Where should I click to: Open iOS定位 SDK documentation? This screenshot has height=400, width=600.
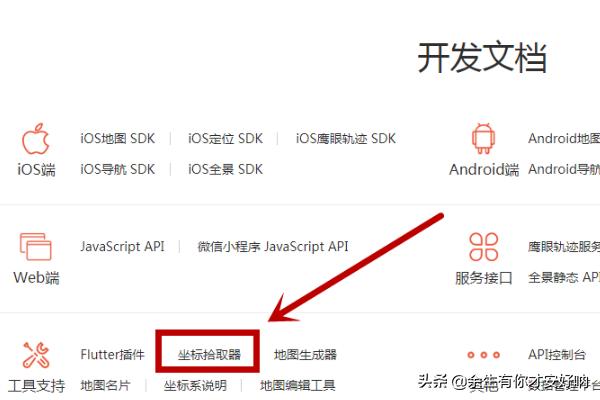pos(225,139)
